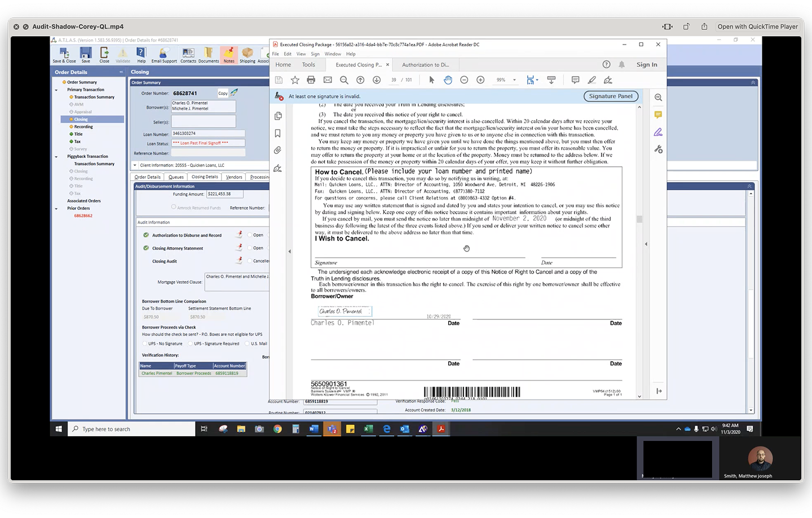Open the Attachments paperclip panel

[278, 150]
